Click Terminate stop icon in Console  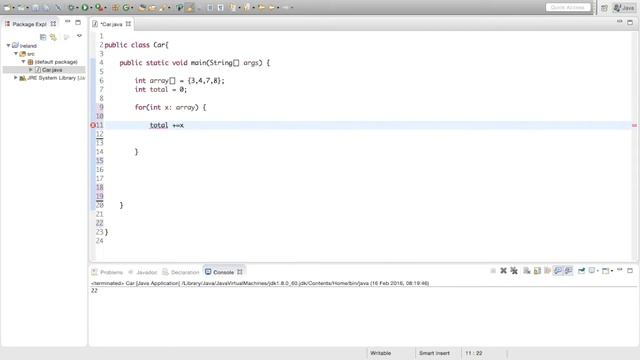493,271
